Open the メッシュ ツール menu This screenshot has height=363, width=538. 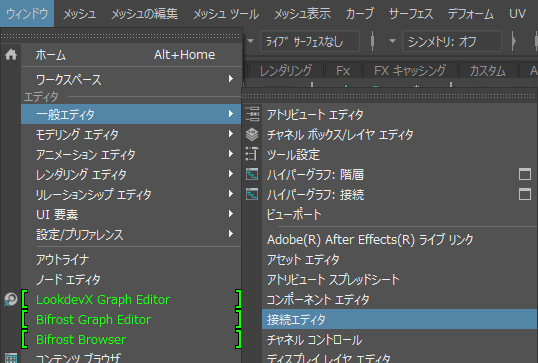(226, 13)
